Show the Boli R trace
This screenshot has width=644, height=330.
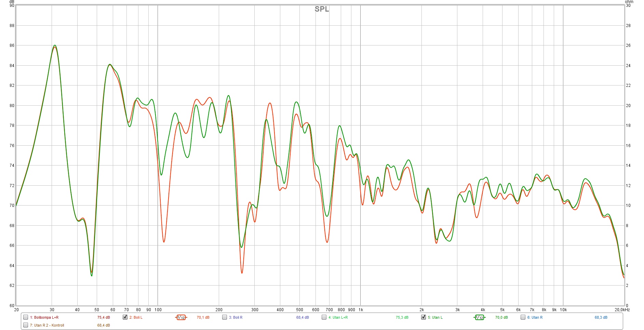point(225,317)
